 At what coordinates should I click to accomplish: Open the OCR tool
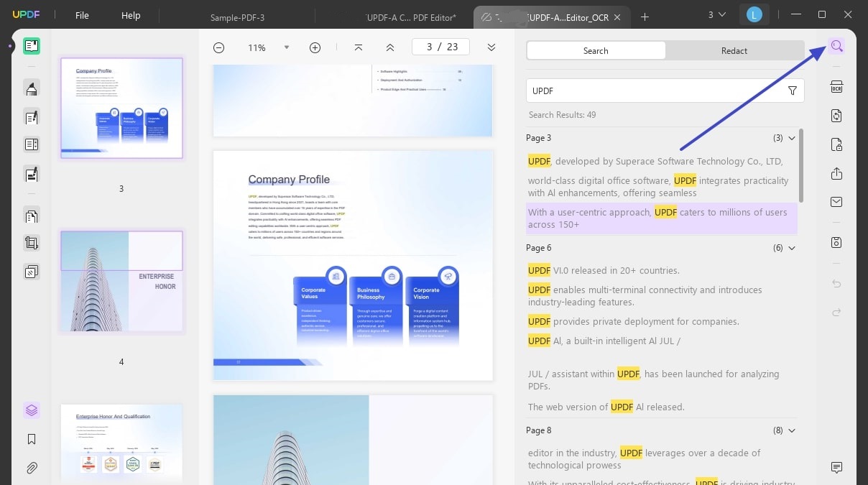tap(836, 86)
